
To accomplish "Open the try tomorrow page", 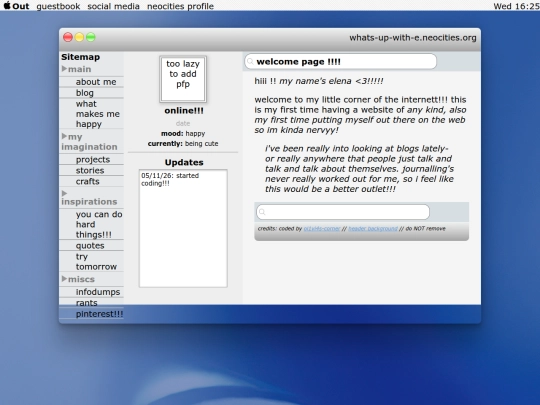I will (96, 261).
